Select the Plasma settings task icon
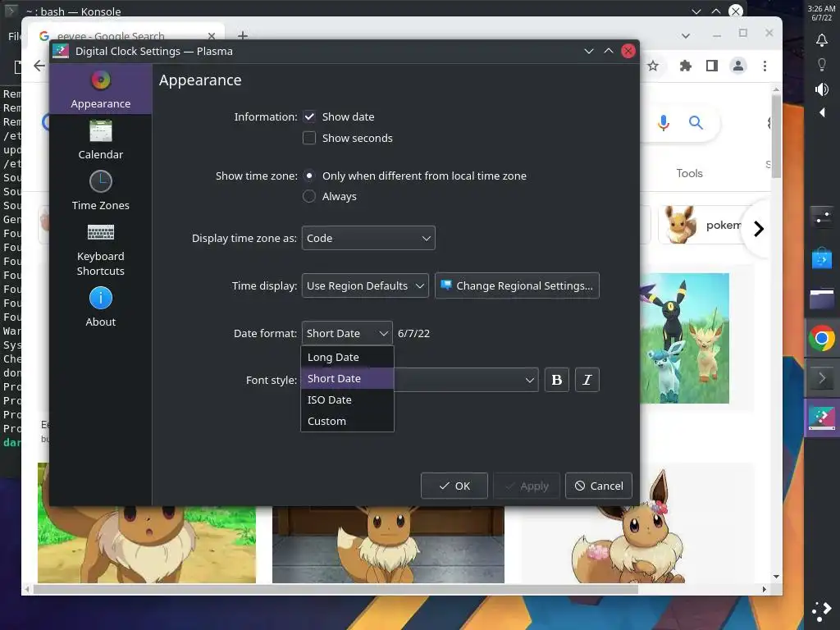Screen dimensions: 840x630 point(822,418)
